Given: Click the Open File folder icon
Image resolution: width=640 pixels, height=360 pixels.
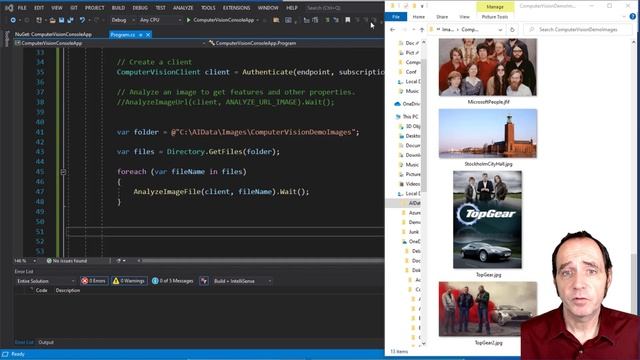Looking at the screenshot, I should click(52, 20).
